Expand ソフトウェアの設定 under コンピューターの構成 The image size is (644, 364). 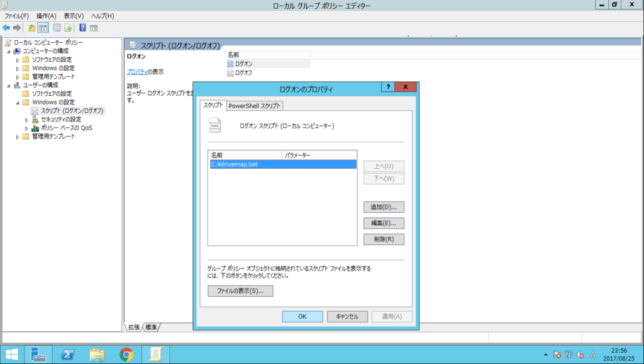click(x=18, y=60)
